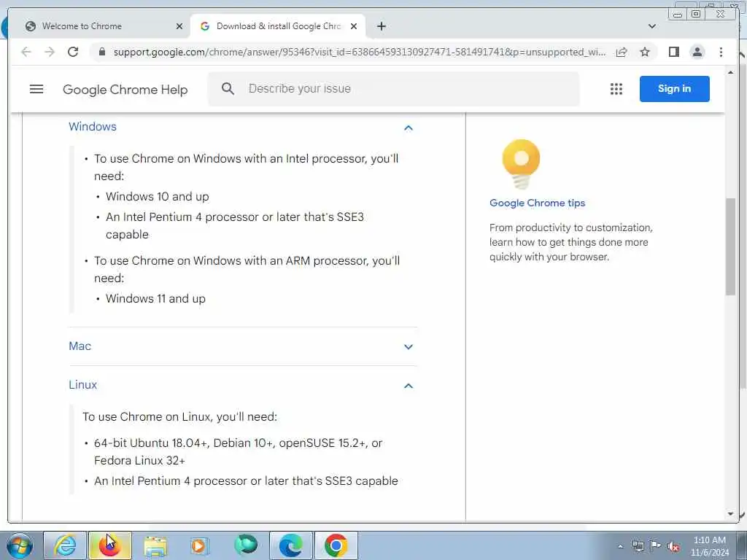Select the Download & install Google Chrome tab
The width and height of the screenshot is (747, 560).
pos(278,26)
